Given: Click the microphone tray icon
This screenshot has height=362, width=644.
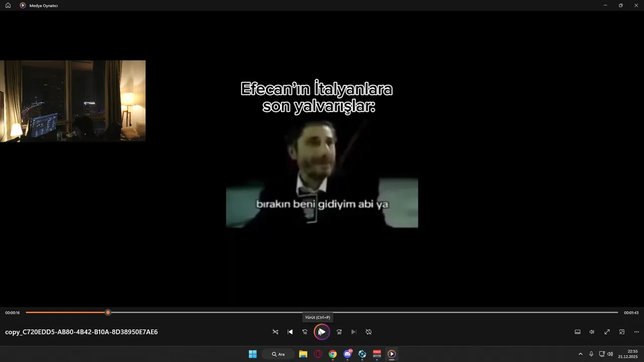Looking at the screenshot, I should (x=591, y=354).
